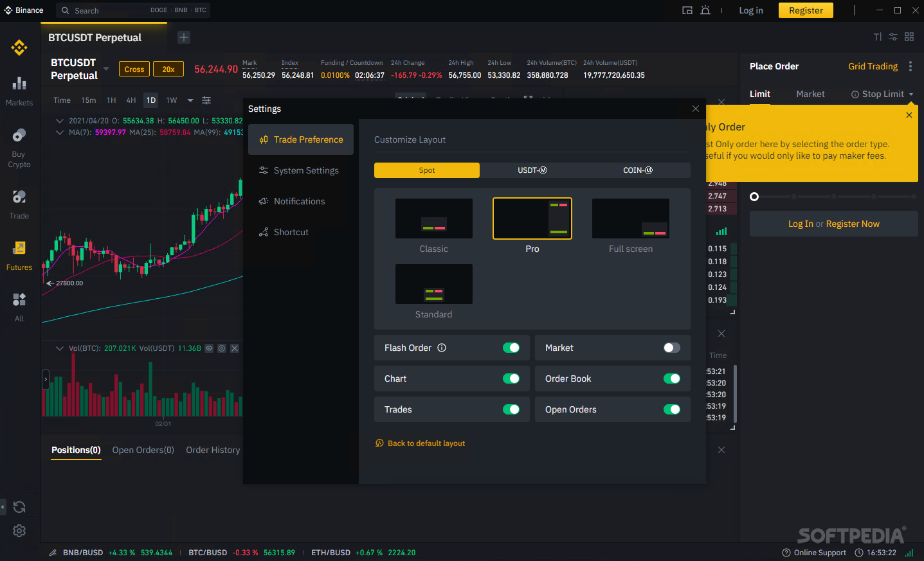Click the Log in link in title bar
Viewport: 924px width, 561px height.
(x=751, y=10)
